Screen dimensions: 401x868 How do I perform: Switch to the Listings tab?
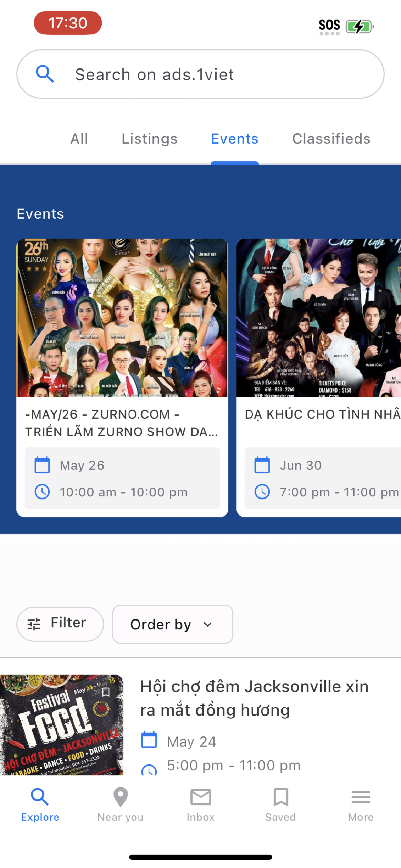[x=149, y=139]
